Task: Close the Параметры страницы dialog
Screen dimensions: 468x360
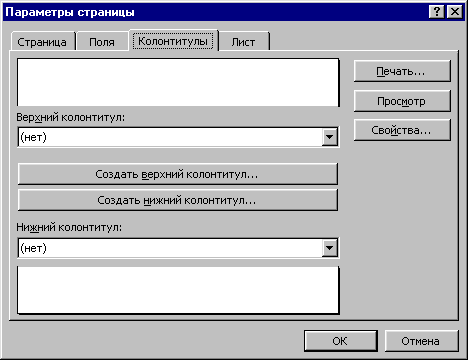Action: tap(454, 12)
